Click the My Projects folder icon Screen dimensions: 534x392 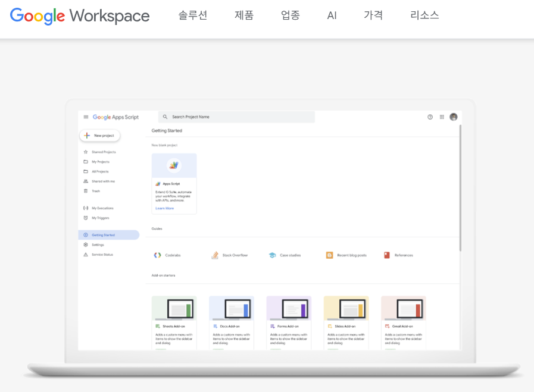click(x=86, y=162)
